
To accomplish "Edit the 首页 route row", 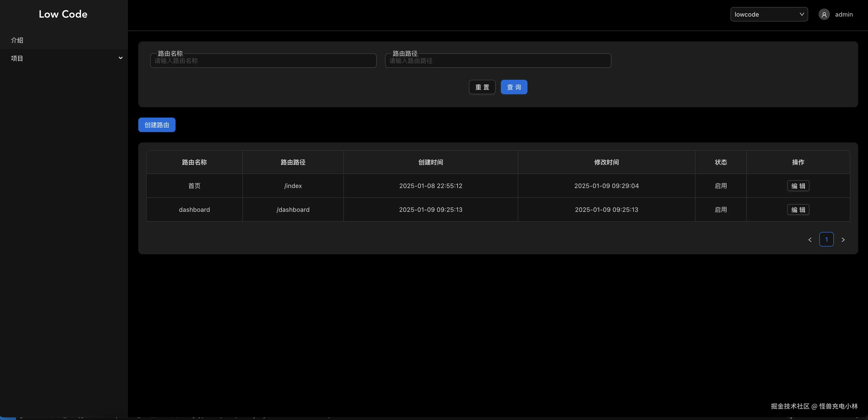I will click(x=798, y=186).
